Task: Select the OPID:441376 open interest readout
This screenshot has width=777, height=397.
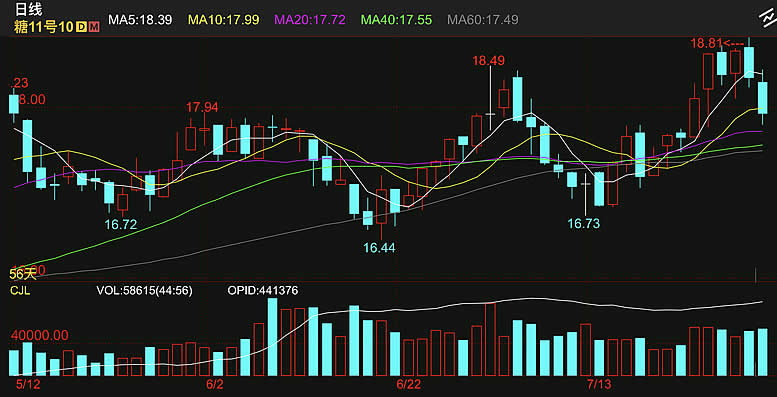Action: 263,291
